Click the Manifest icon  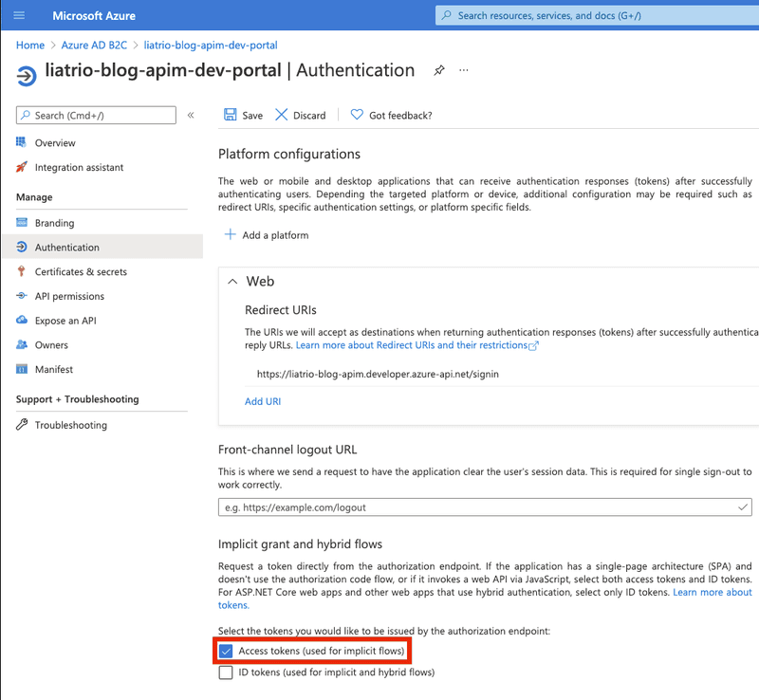click(22, 369)
